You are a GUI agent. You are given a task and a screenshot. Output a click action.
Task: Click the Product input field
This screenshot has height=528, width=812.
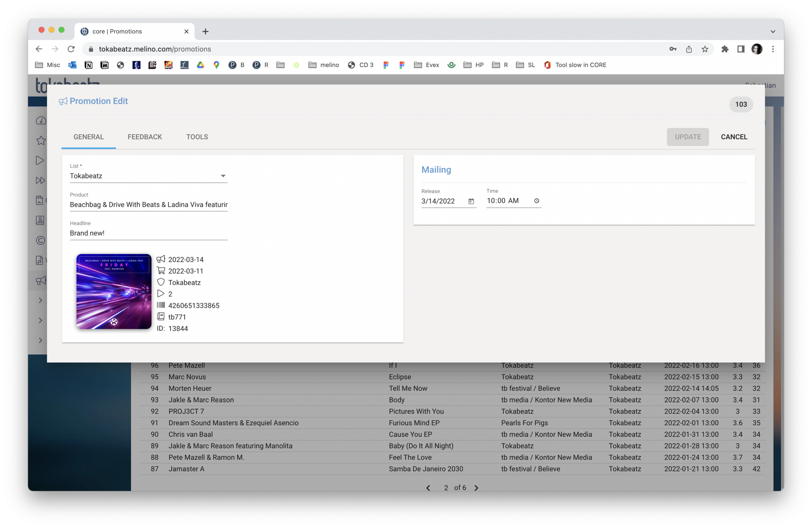(149, 205)
